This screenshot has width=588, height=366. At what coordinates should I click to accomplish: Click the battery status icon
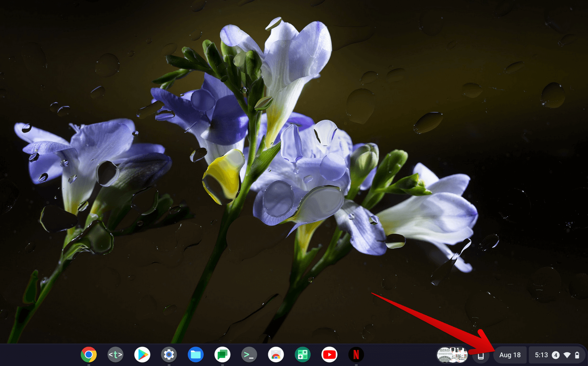click(x=577, y=355)
